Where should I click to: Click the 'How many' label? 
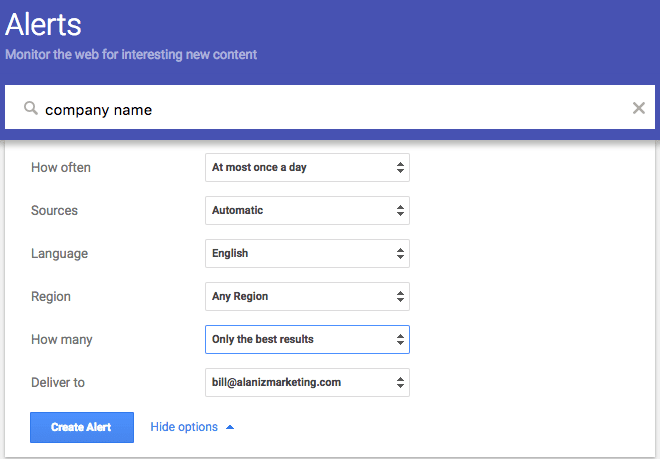coord(62,340)
